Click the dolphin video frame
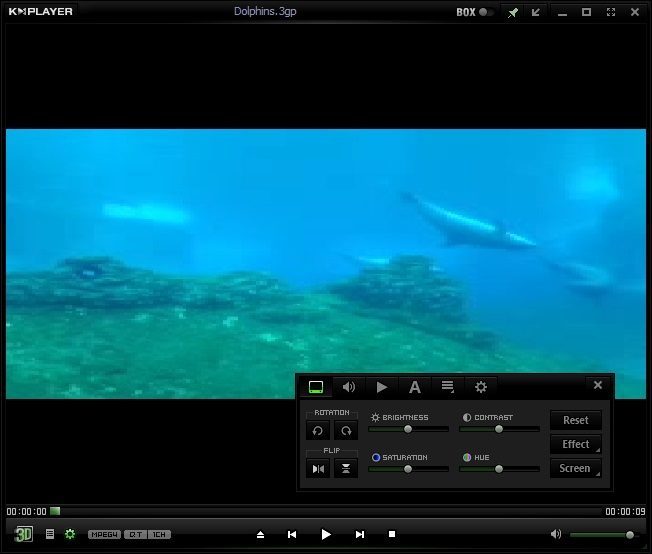 326,264
